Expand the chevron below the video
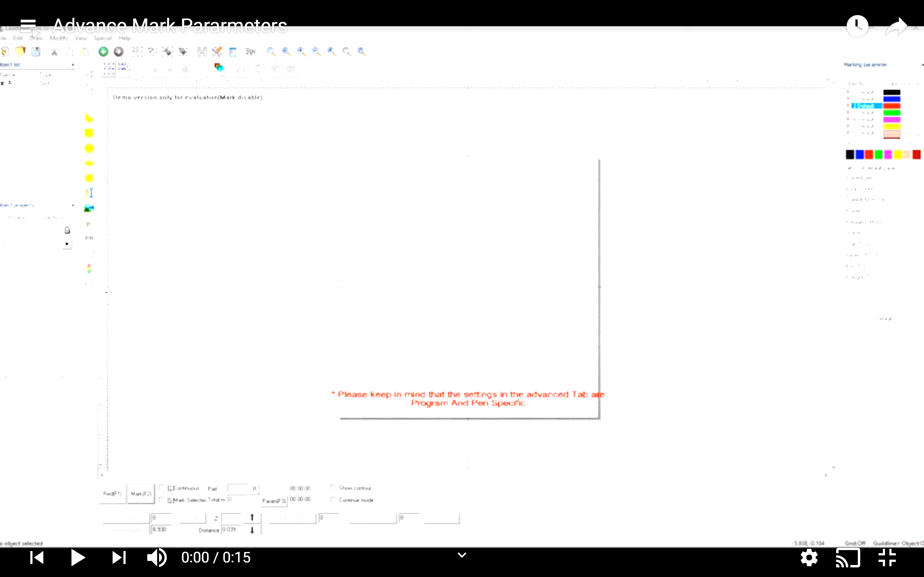The height and width of the screenshot is (577, 924). (462, 555)
